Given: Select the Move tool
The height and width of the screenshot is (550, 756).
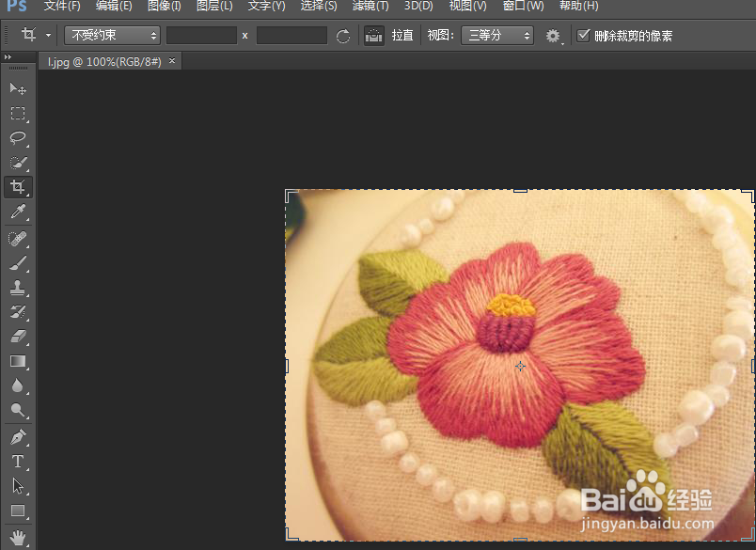Looking at the screenshot, I should [x=18, y=88].
